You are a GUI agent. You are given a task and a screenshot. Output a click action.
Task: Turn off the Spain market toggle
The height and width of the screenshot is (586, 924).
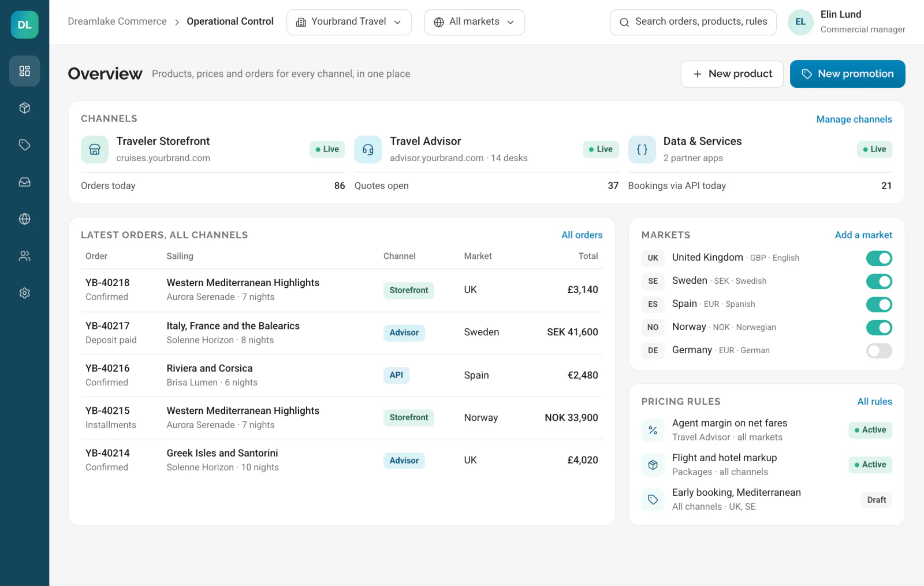tap(879, 305)
